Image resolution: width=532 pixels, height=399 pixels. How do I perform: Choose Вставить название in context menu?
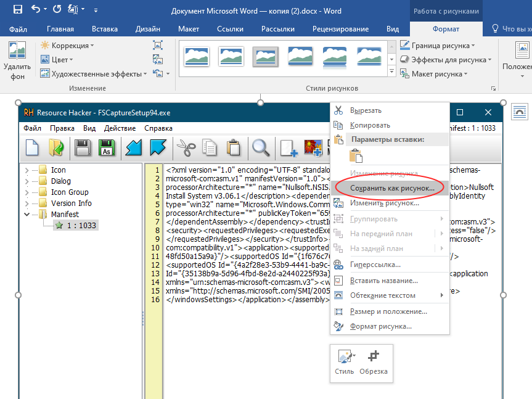390,281
